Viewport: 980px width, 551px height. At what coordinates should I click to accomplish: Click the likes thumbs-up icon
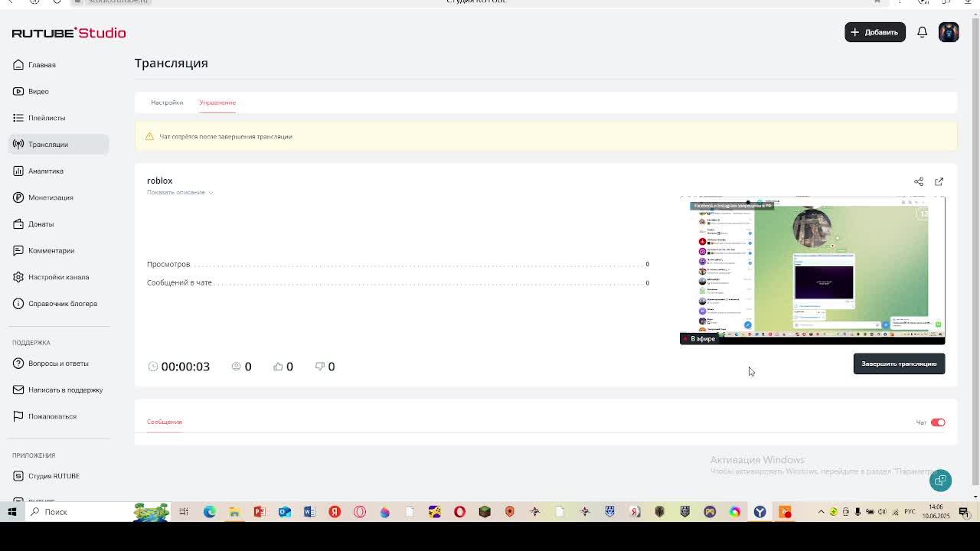278,367
